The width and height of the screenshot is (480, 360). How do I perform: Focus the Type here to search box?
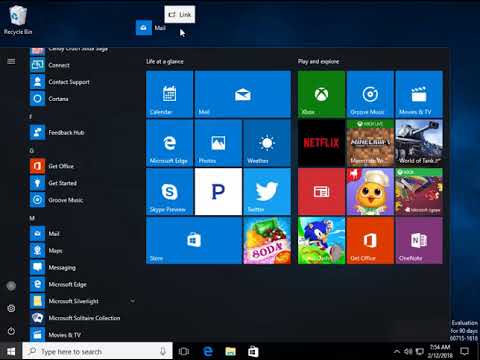pos(97,351)
